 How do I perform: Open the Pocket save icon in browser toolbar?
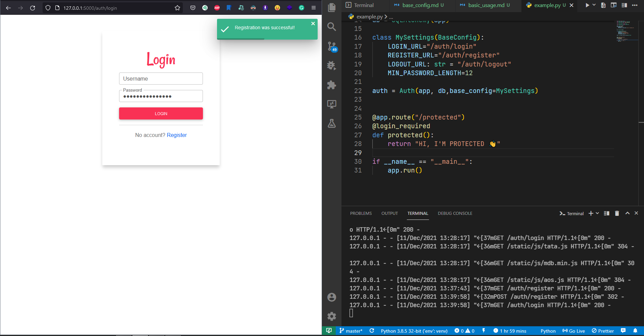[193, 8]
